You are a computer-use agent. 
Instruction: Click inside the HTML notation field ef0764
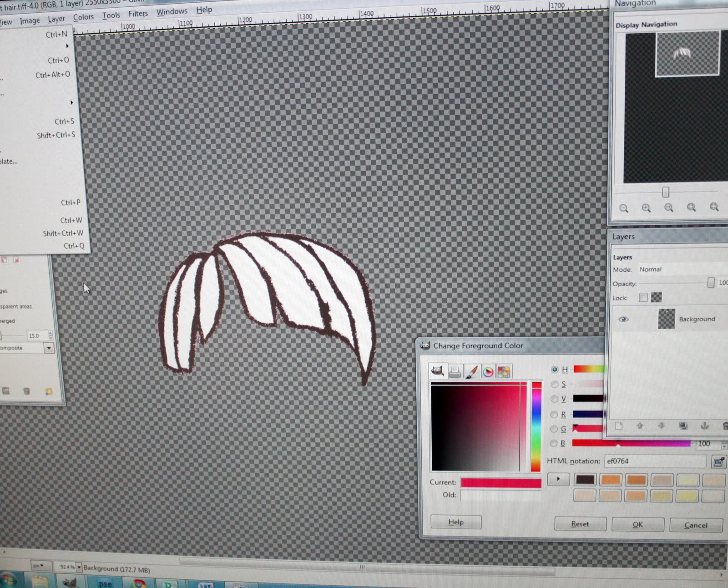(637, 461)
